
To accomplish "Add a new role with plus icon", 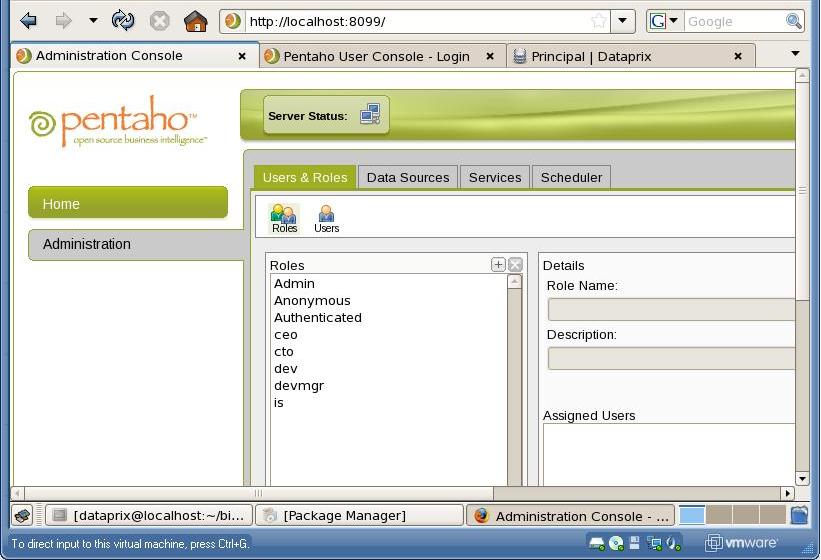I will point(498,264).
